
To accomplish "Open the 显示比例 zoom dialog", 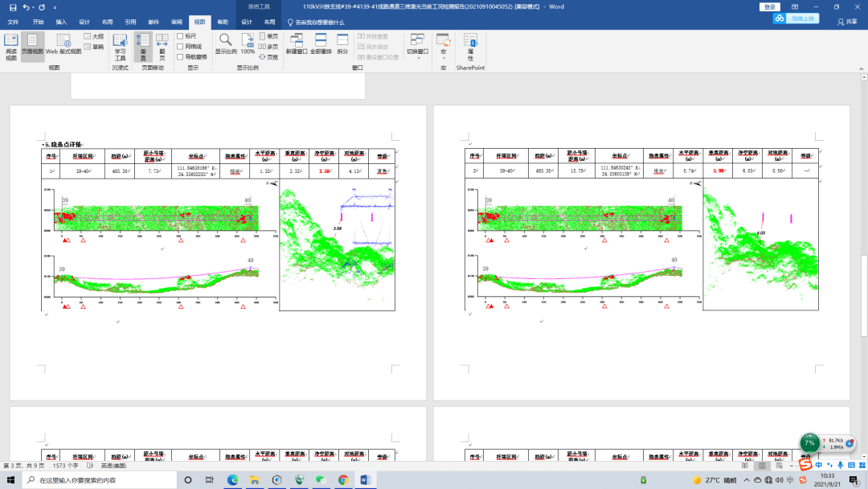I will pos(226,44).
